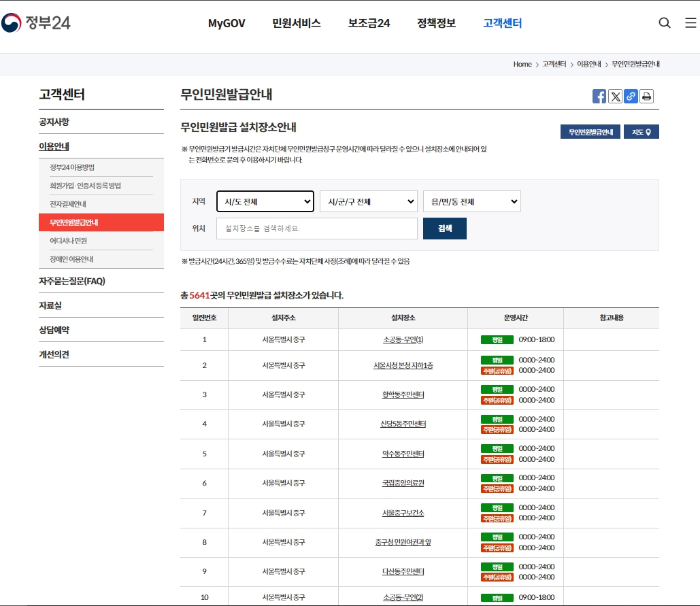Open 소공동-무인(1) location link

(403, 339)
